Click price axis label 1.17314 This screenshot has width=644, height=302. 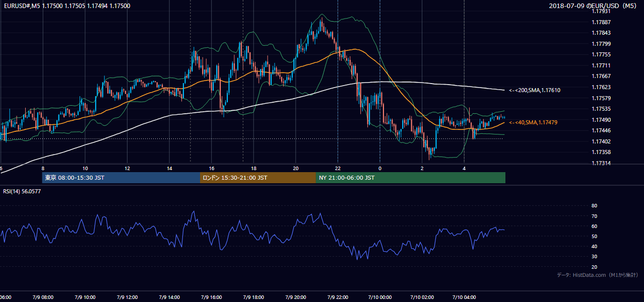pos(602,163)
